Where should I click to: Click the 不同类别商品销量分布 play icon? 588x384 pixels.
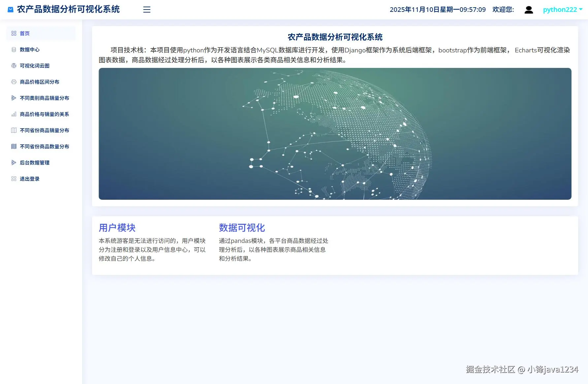[14, 98]
